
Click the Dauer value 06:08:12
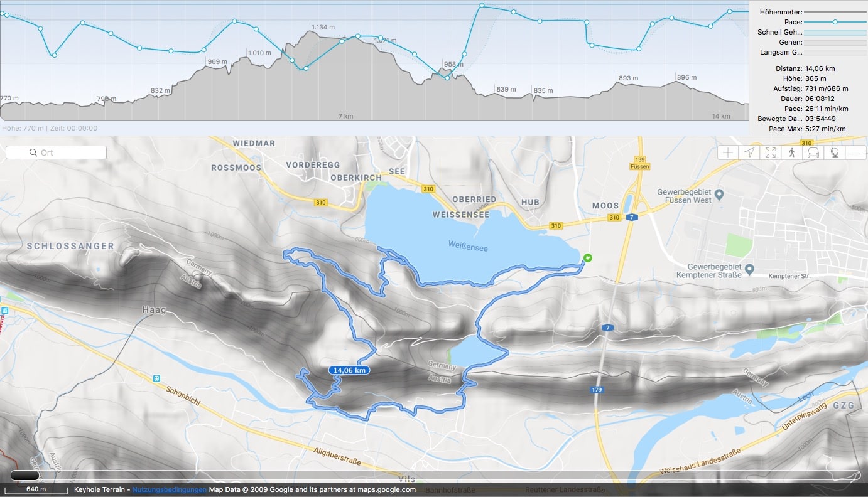[819, 99]
